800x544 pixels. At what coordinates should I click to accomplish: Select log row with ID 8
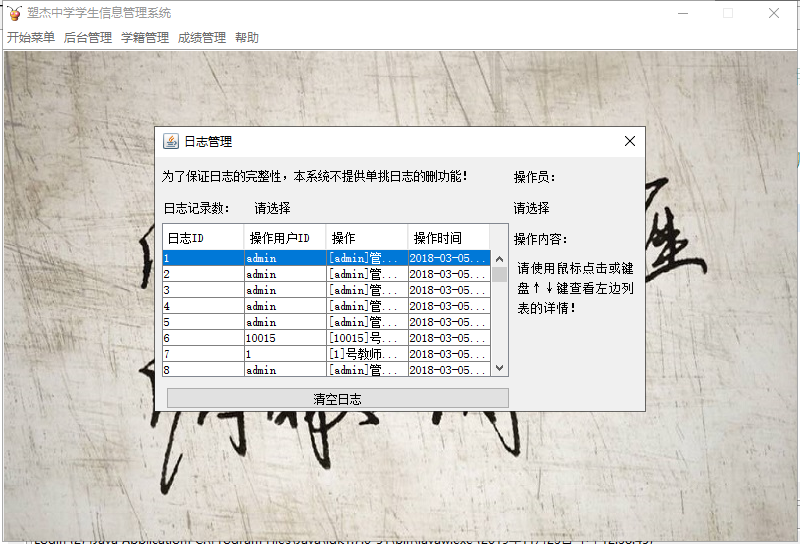pyautogui.click(x=327, y=369)
